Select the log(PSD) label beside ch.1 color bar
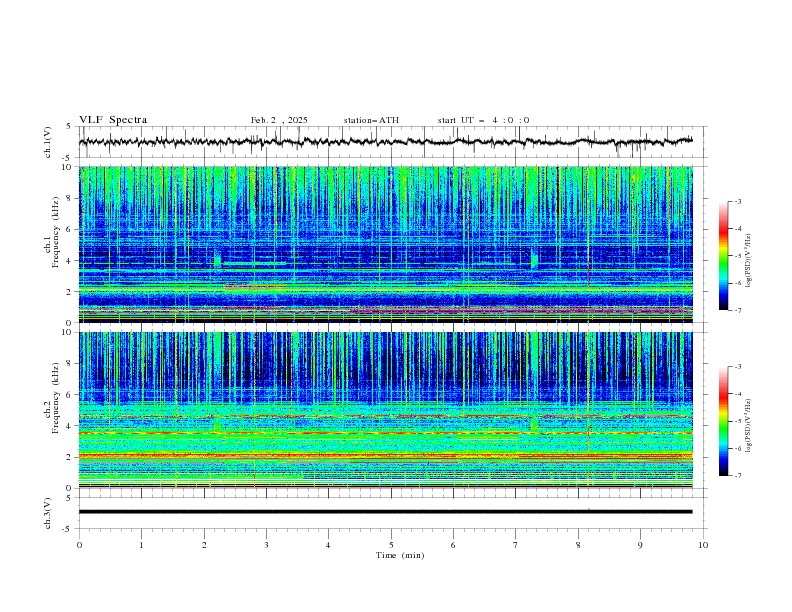The width and height of the screenshot is (792, 612). (748, 261)
